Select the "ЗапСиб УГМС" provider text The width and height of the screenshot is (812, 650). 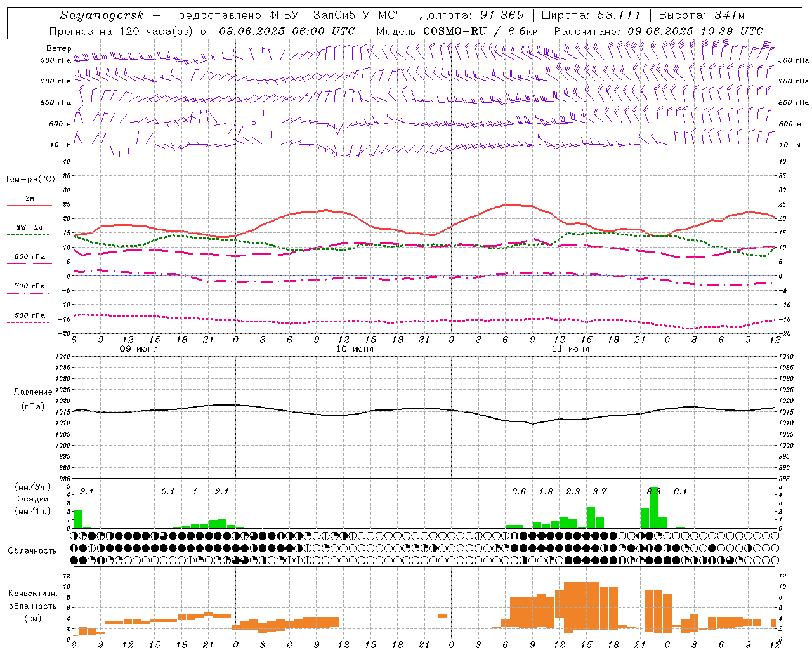pyautogui.click(x=355, y=15)
